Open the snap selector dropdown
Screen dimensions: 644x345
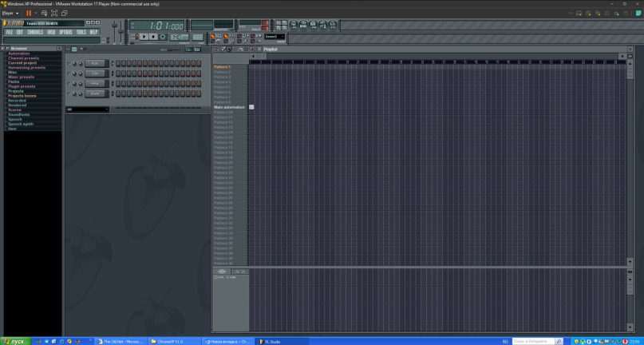274,37
